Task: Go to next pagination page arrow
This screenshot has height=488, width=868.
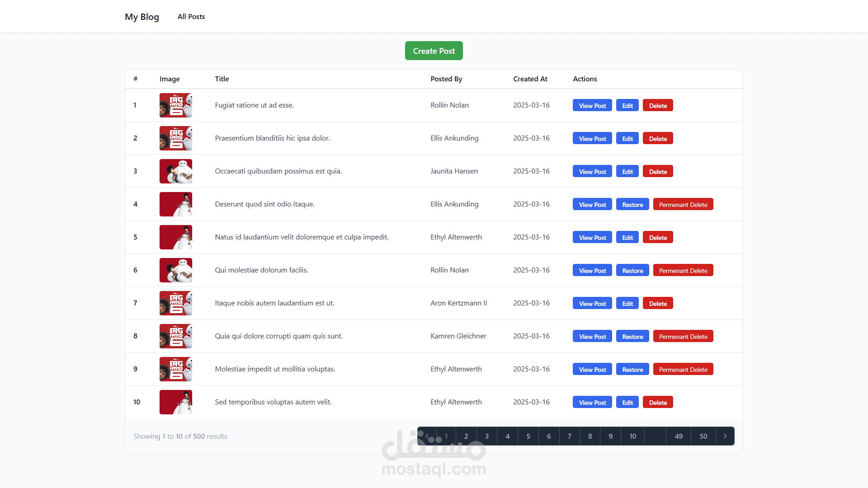Action: [x=725, y=436]
